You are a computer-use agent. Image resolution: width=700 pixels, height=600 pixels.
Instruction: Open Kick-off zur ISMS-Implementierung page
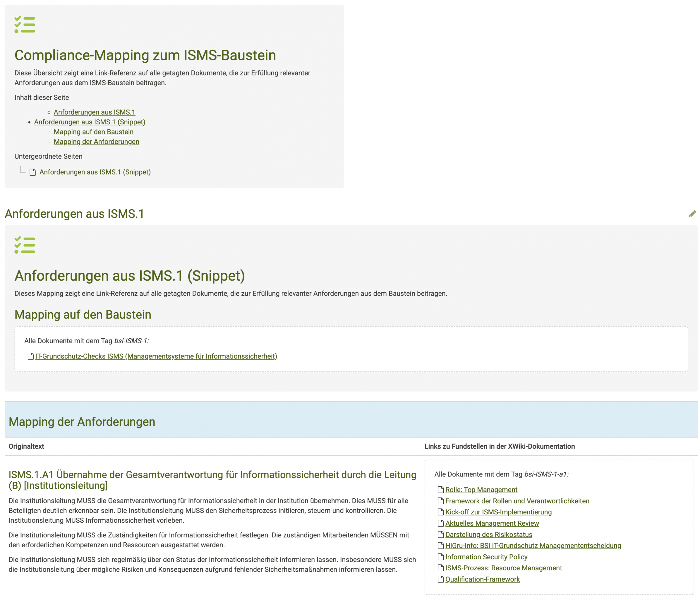coord(498,512)
